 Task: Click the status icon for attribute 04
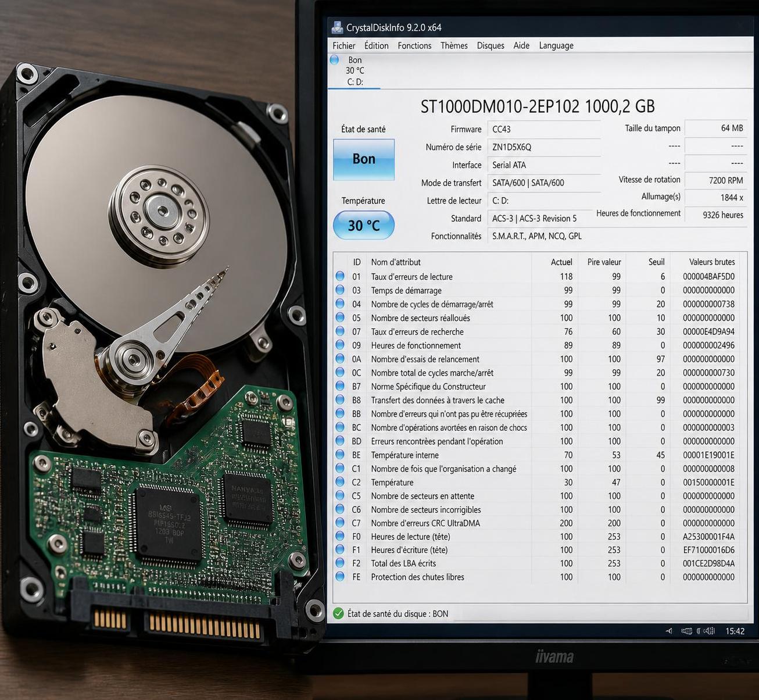tap(340, 303)
